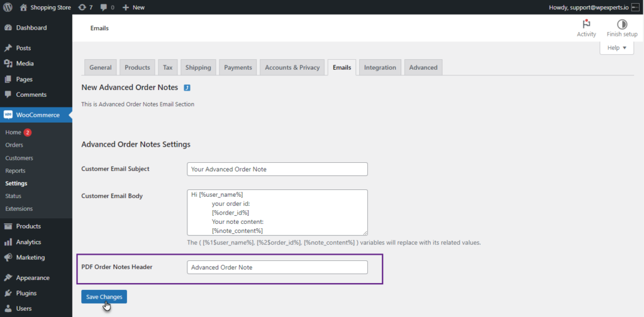The width and height of the screenshot is (644, 317).
Task: Open WooCommerce Customers
Action: pos(19,158)
